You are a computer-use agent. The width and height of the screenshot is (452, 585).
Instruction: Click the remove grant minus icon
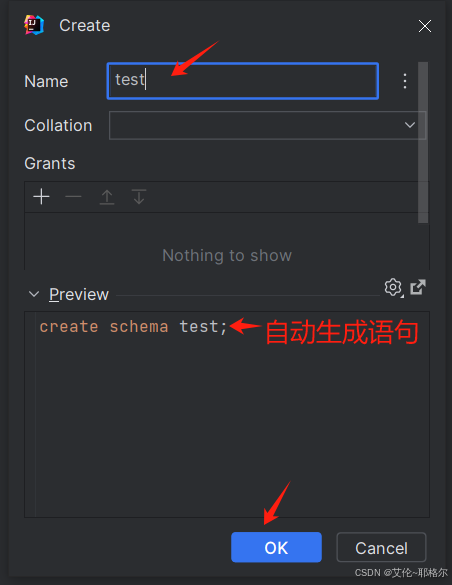click(x=73, y=197)
